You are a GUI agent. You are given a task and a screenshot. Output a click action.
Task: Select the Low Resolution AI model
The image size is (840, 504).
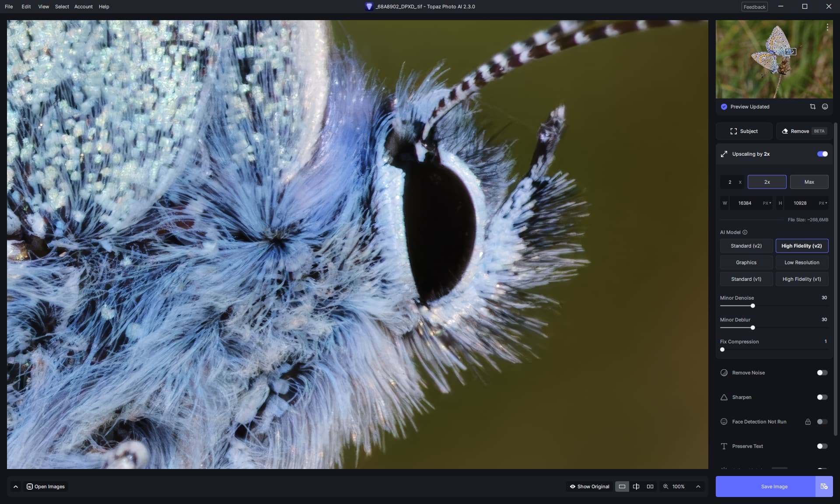pos(801,262)
